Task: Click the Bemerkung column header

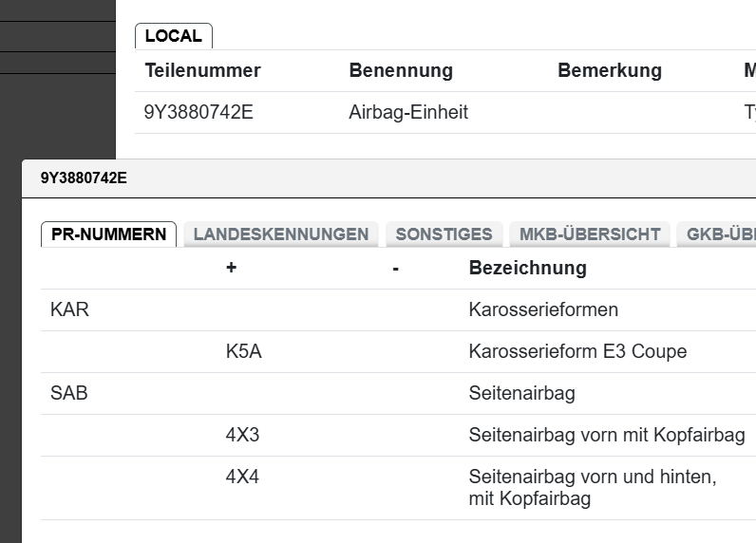Action: [x=609, y=71]
